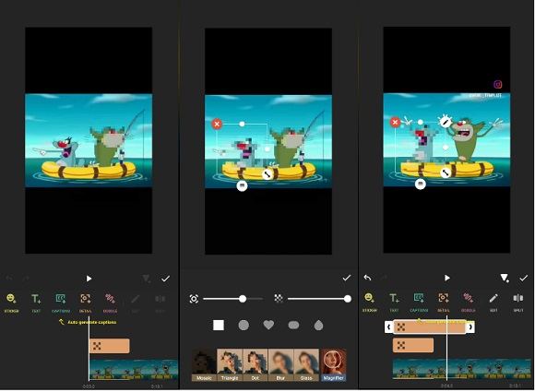This screenshot has width=535, height=392.
Task: Open Doodle tool in left screen
Action: point(110,303)
